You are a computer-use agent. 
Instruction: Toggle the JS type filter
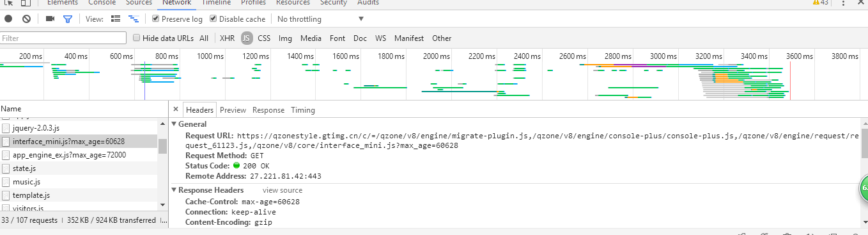[x=247, y=38]
